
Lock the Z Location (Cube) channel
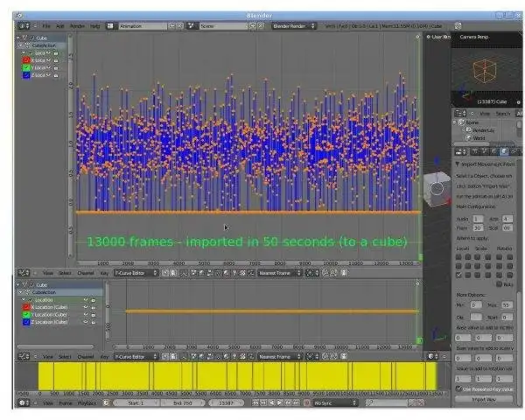(94, 322)
